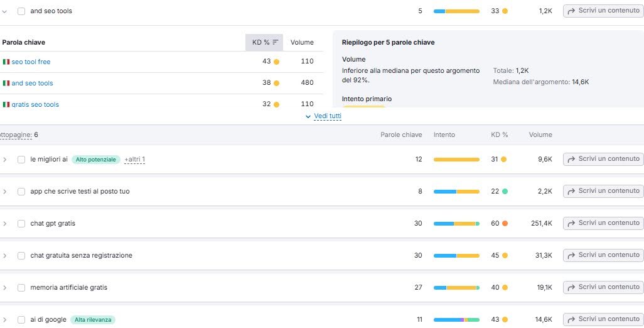Check the box for 'and seo tools'

21,11
